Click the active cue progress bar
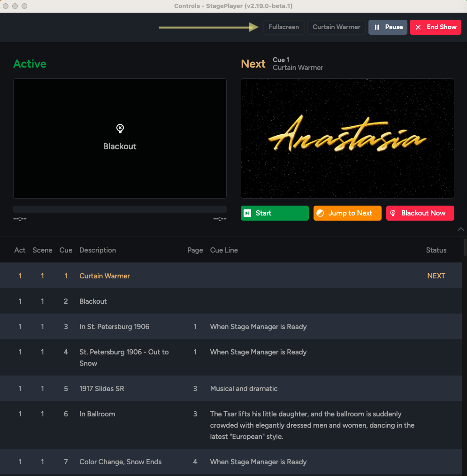 tap(120, 209)
